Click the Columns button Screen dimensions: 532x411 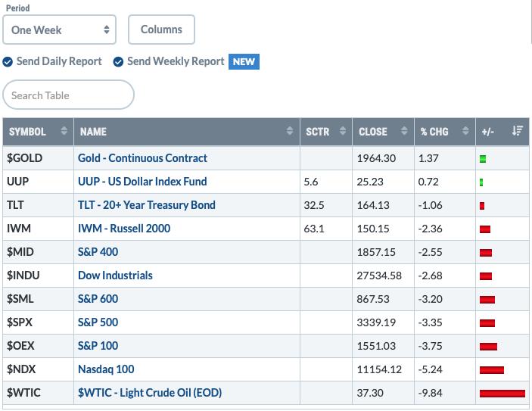[161, 30]
